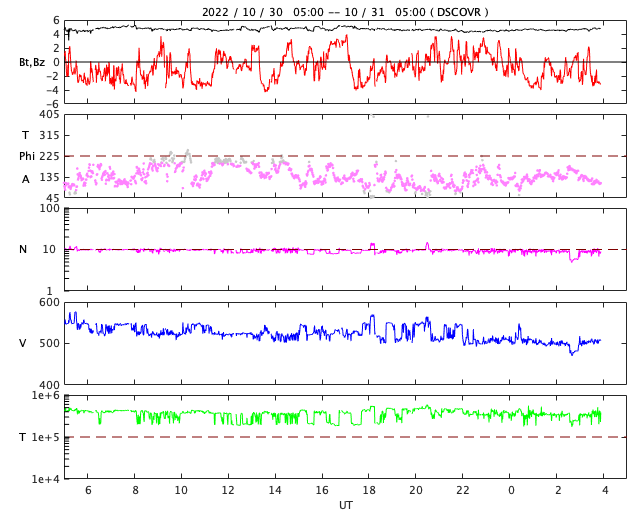
Task: Click the '1e+4' temperature tick
Action: coord(46,479)
